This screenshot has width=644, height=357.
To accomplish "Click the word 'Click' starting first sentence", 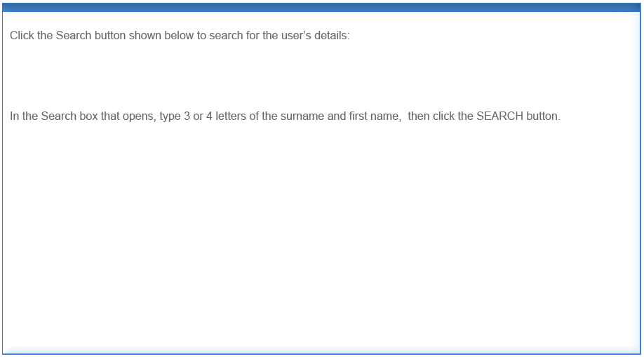I will click(21, 36).
